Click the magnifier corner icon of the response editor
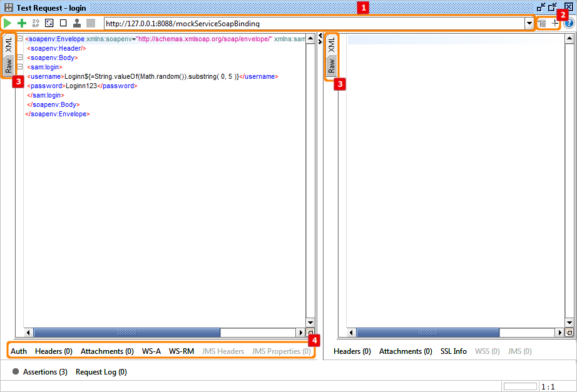 click(x=569, y=333)
